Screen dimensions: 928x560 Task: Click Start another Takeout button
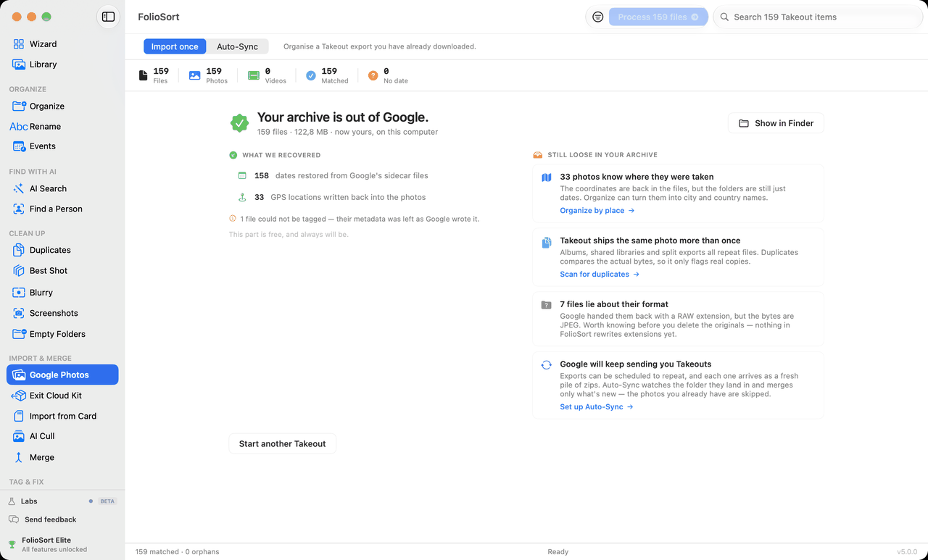[x=282, y=443]
